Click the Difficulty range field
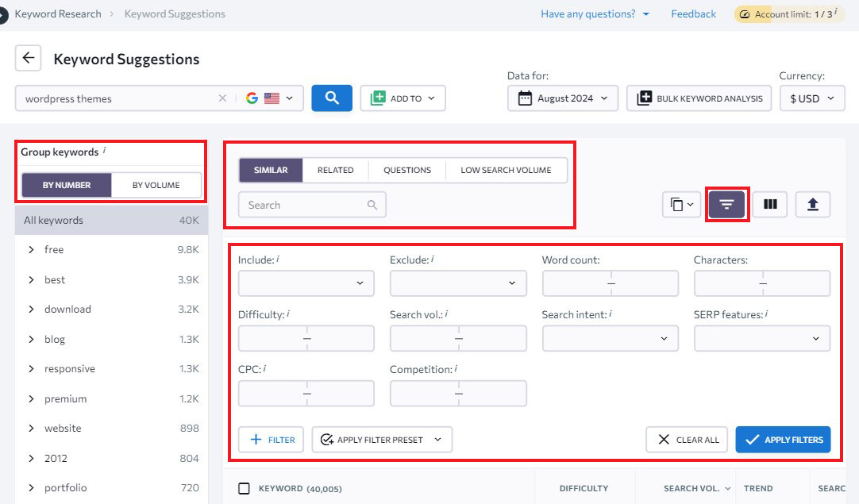This screenshot has width=859, height=504. (x=306, y=338)
